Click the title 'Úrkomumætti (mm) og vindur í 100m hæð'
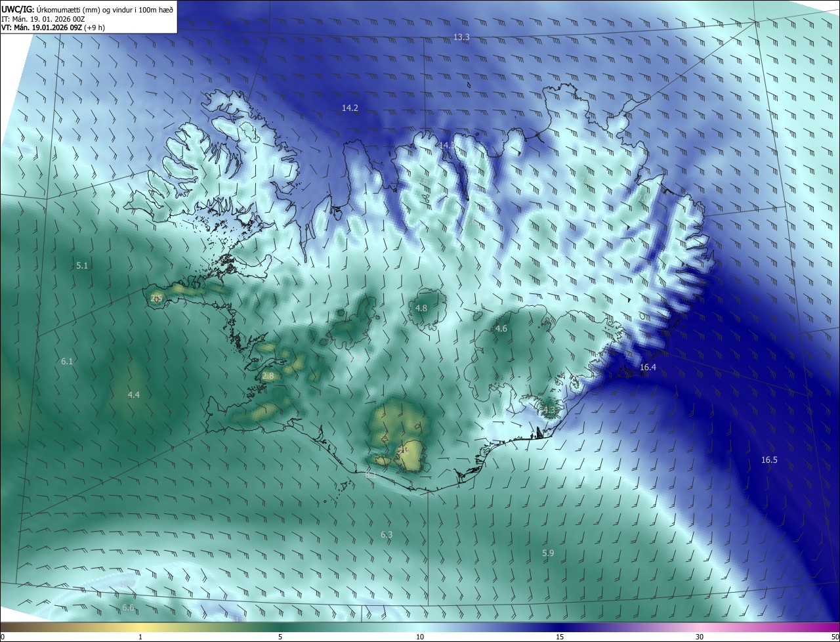840x642 pixels. [x=105, y=9]
